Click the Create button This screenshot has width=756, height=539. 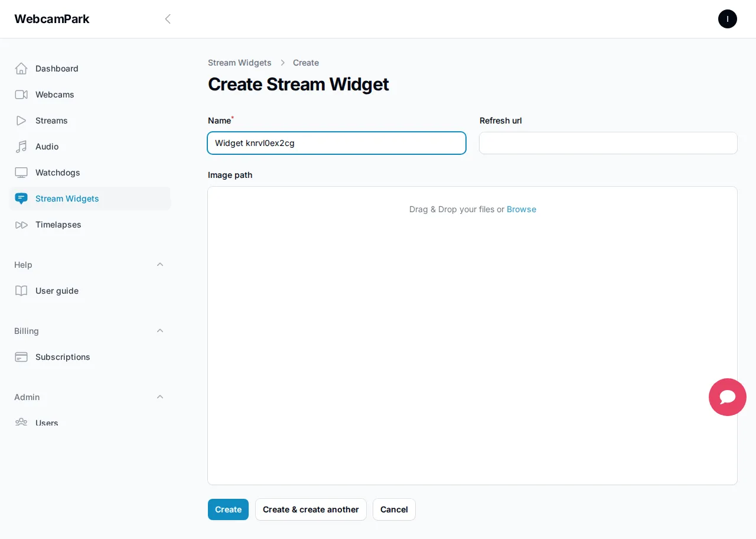point(228,509)
